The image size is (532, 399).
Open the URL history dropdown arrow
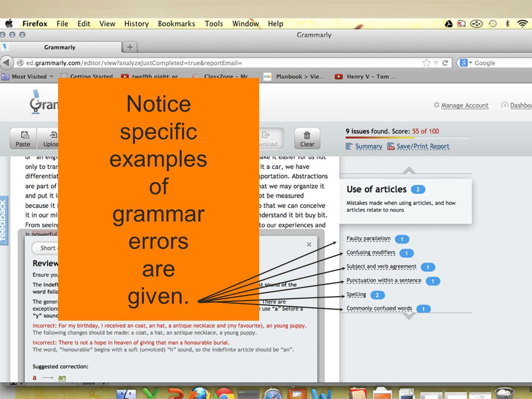coord(436,63)
